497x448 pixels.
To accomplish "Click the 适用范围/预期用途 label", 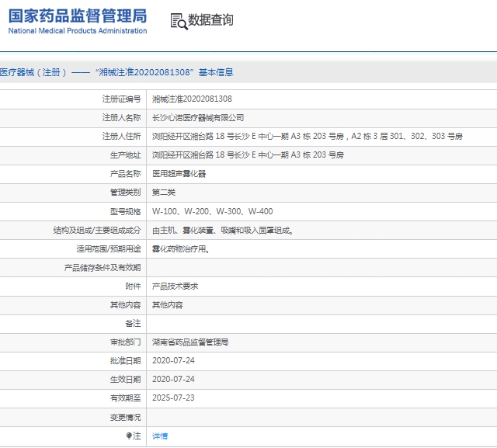I will tap(109, 249).
